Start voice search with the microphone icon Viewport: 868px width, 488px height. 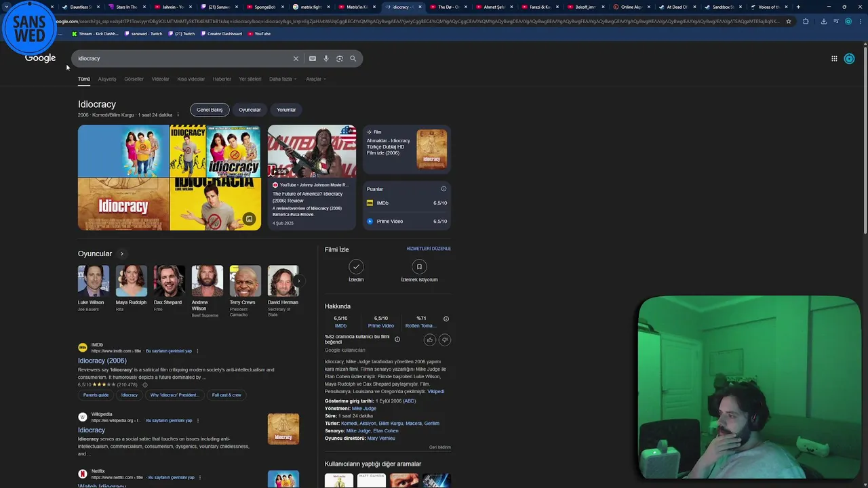click(x=326, y=58)
